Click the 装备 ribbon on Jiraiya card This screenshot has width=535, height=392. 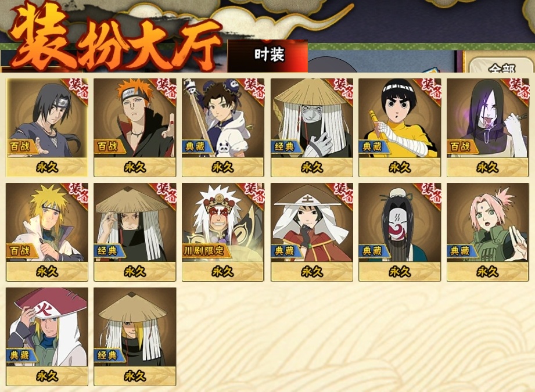(253, 195)
